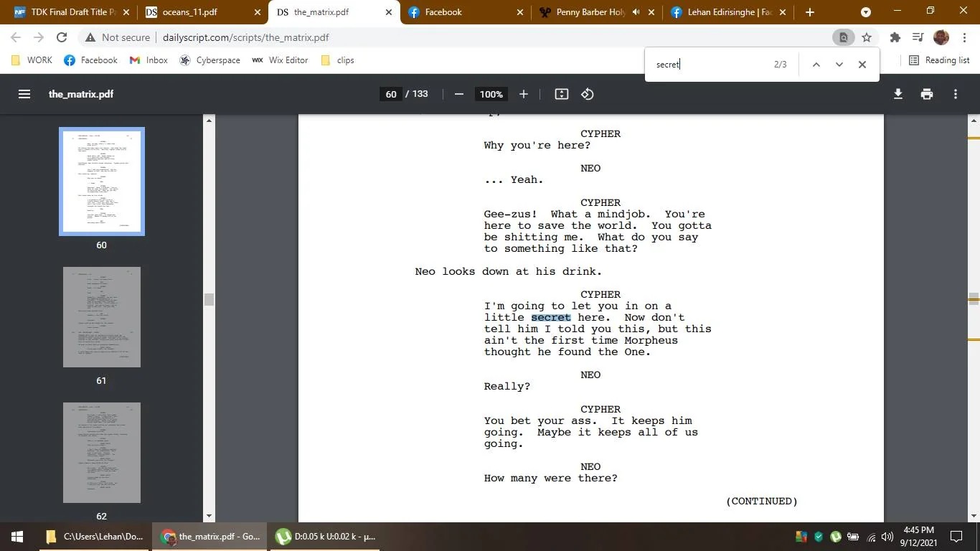Viewport: 980px width, 551px height.
Task: Open the Wix Editor bookmark
Action: [280, 60]
